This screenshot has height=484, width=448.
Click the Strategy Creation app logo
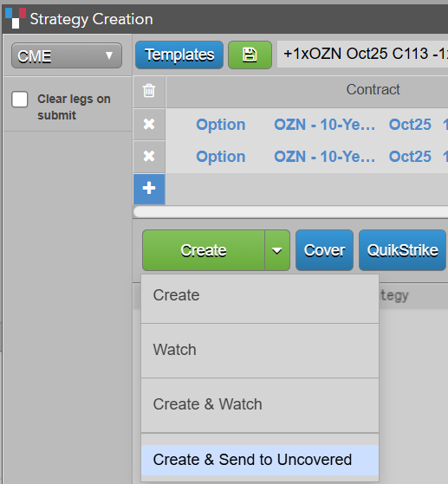16,18
